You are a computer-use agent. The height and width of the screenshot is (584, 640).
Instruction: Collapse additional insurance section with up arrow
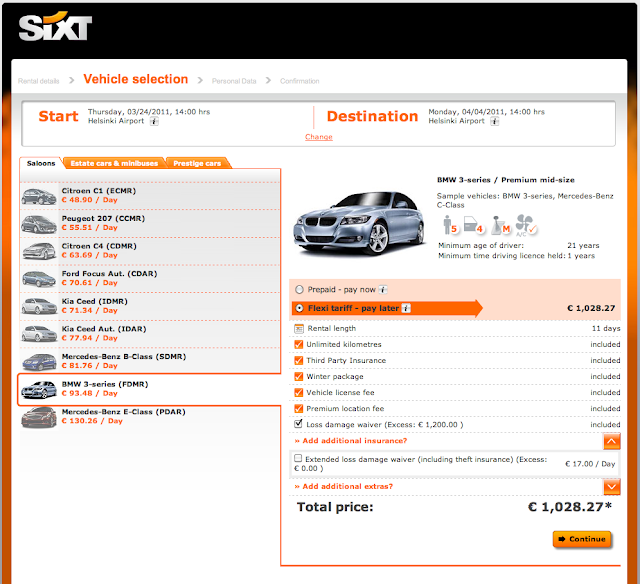pyautogui.click(x=611, y=441)
